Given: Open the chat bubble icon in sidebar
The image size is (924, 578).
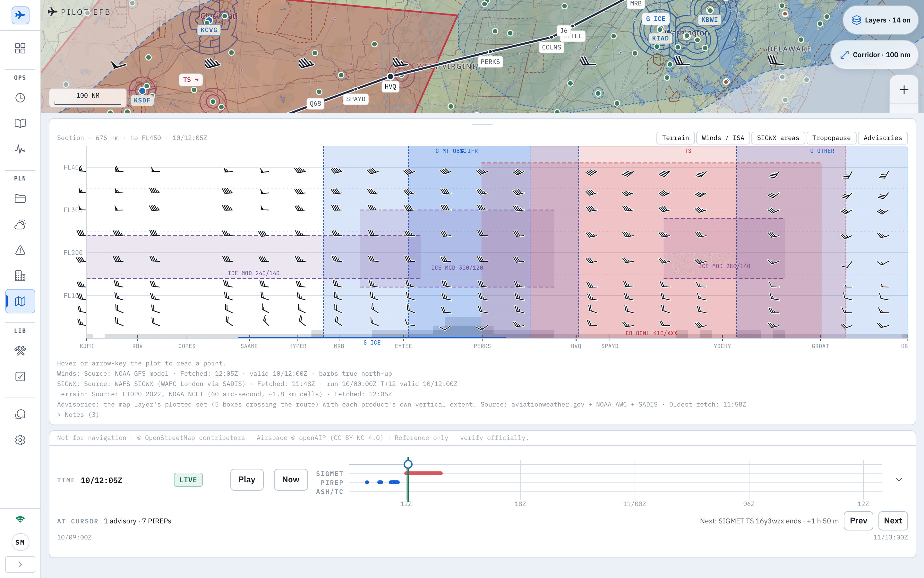Looking at the screenshot, I should [x=20, y=414].
